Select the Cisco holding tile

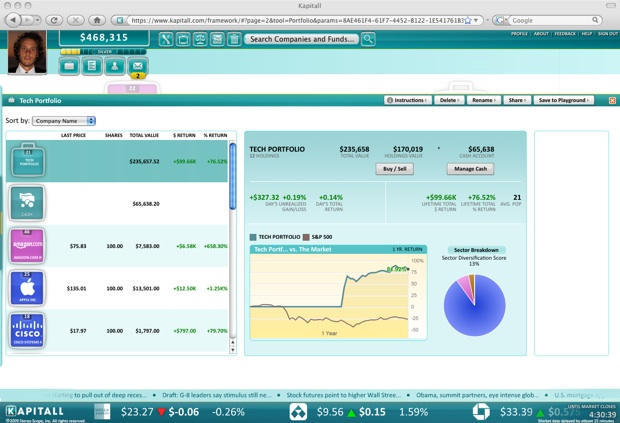click(x=27, y=330)
